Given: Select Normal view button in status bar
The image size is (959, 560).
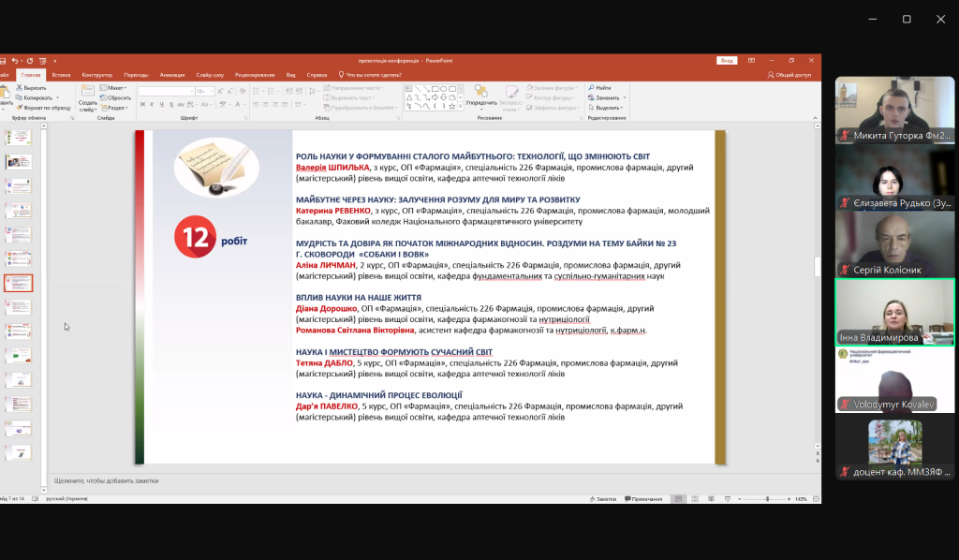Looking at the screenshot, I should [678, 499].
